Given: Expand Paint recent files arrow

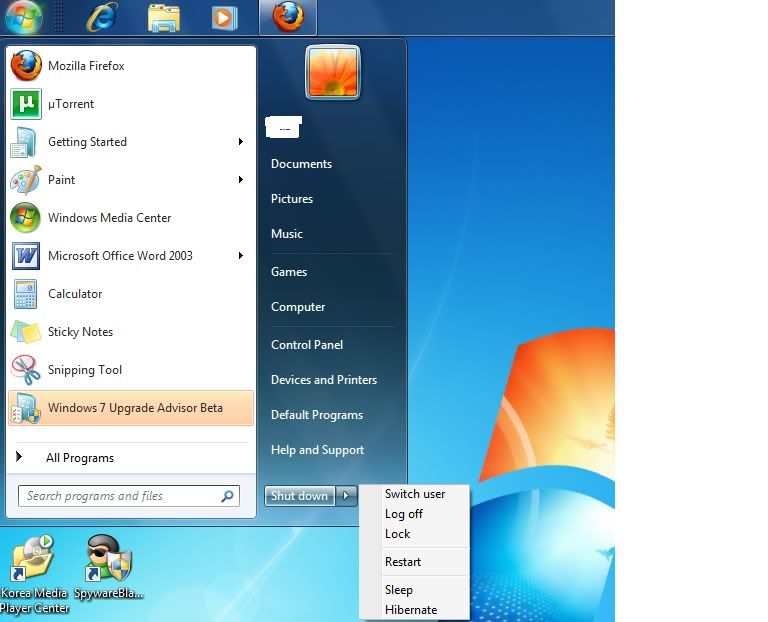Looking at the screenshot, I should (241, 180).
